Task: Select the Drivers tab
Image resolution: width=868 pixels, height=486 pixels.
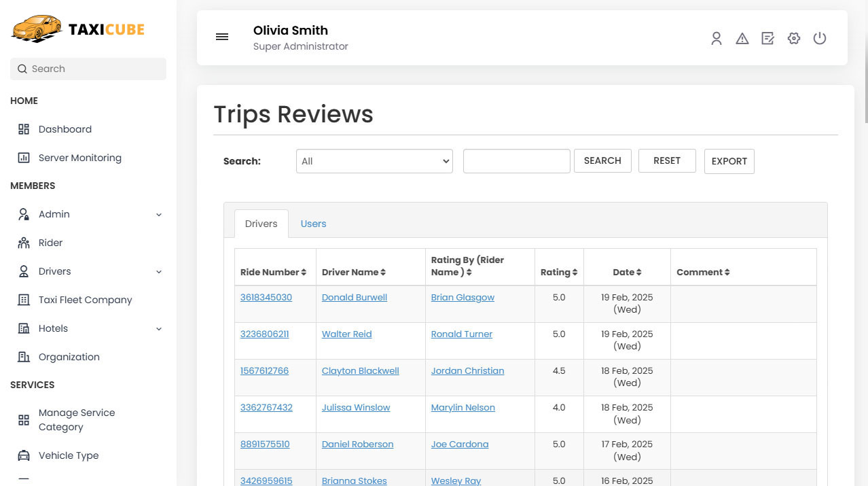Action: coord(261,224)
